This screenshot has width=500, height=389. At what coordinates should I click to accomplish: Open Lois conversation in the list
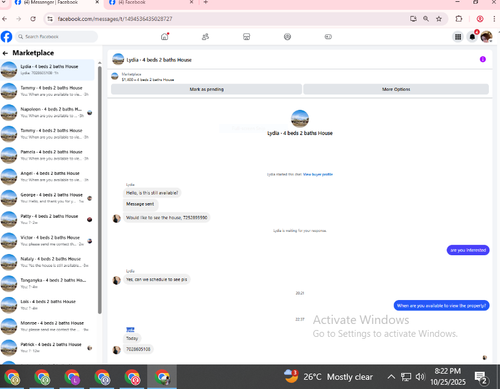coord(47,305)
